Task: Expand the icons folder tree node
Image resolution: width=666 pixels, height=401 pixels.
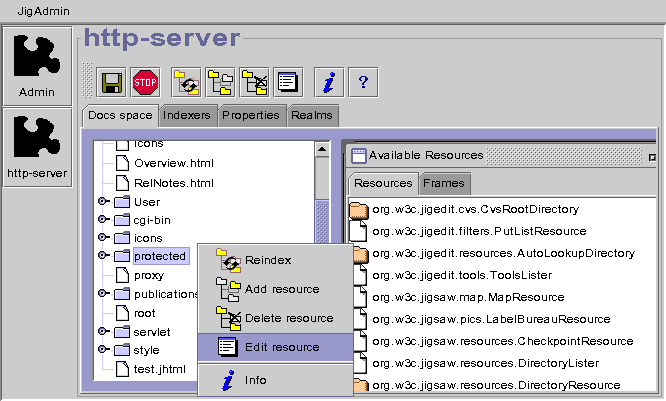Action: pyautogui.click(x=103, y=237)
